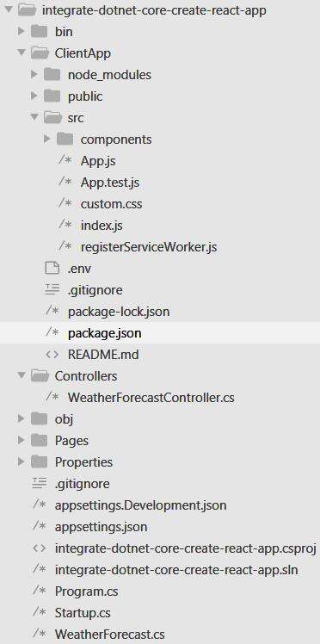Viewport: 320px width, 644px height.
Task: Click the csproj file code icon
Action: coord(39,548)
